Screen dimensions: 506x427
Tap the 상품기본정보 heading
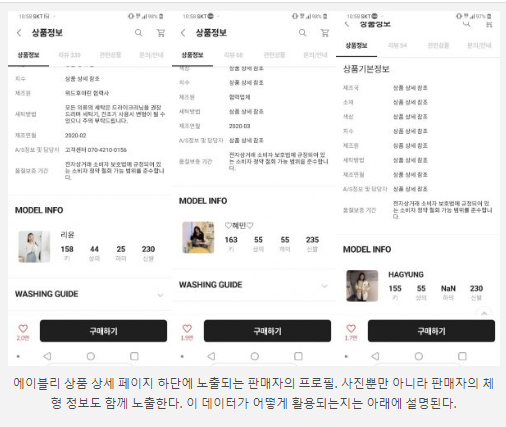point(366,69)
